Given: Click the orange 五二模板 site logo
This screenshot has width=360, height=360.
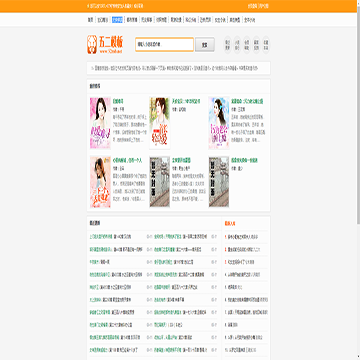Looking at the screenshot, I should [x=105, y=45].
